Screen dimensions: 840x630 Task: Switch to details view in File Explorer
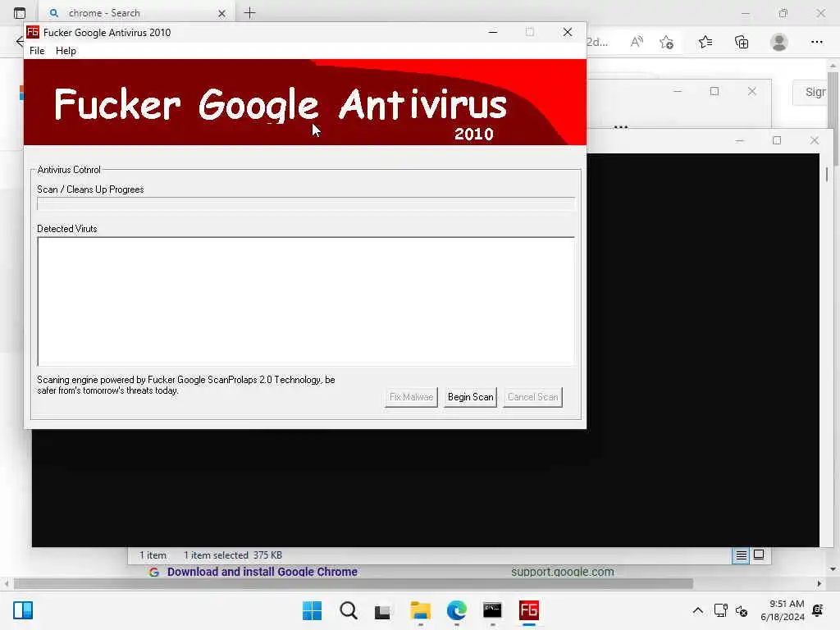click(741, 555)
